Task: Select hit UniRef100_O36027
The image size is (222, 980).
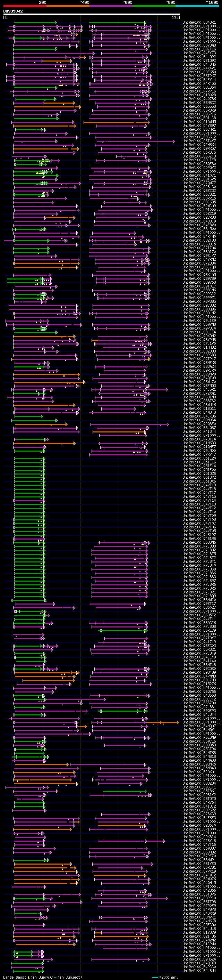Action: (x=199, y=607)
